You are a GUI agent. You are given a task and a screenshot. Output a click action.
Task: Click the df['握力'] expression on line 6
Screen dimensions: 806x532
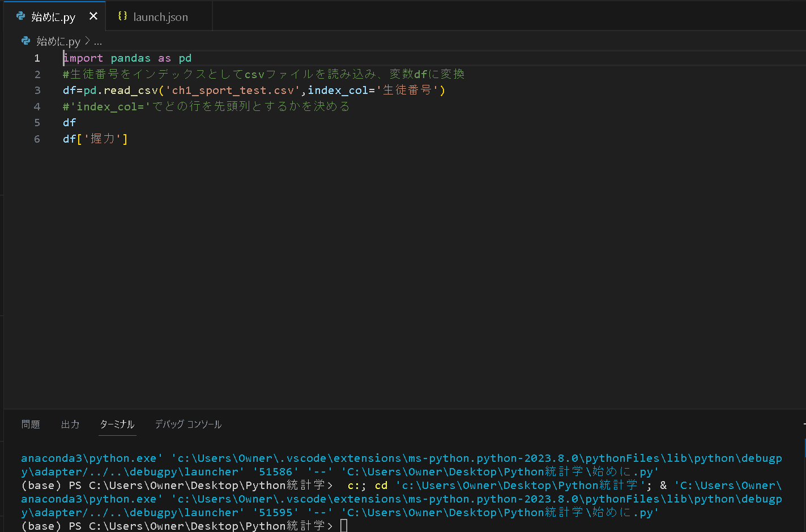click(95, 139)
